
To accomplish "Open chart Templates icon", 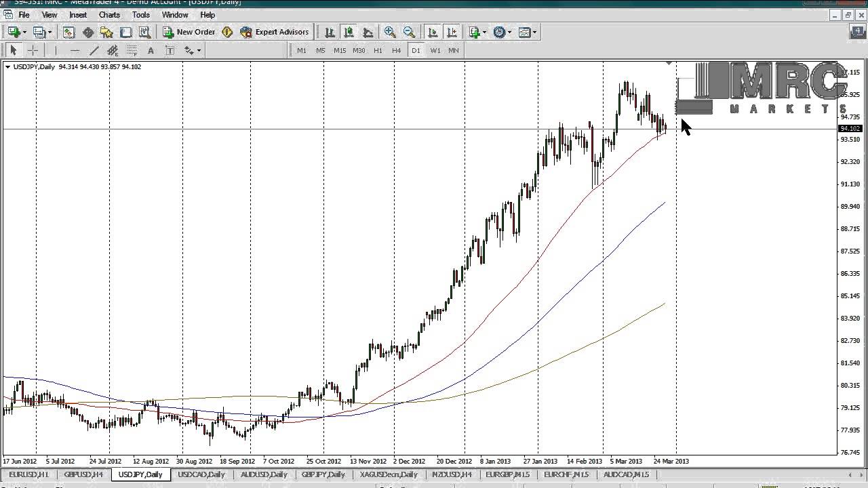I will click(524, 32).
